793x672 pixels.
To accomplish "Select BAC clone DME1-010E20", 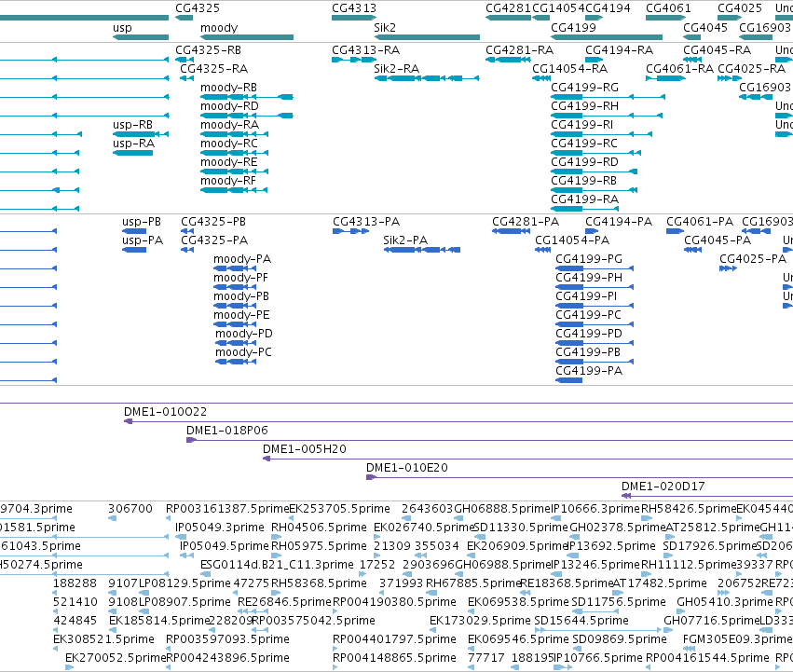I will (407, 468).
